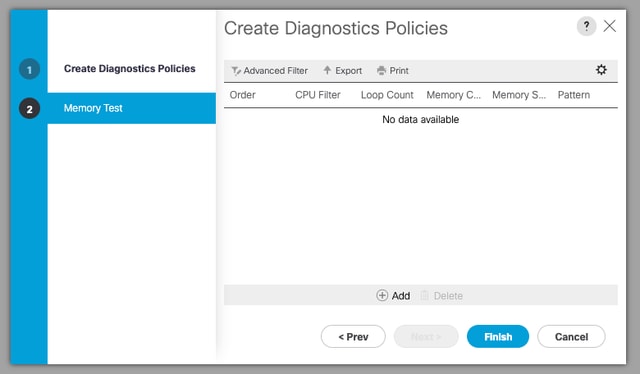Click the step 2 circle badge
Image resolution: width=640 pixels, height=374 pixels.
click(29, 109)
